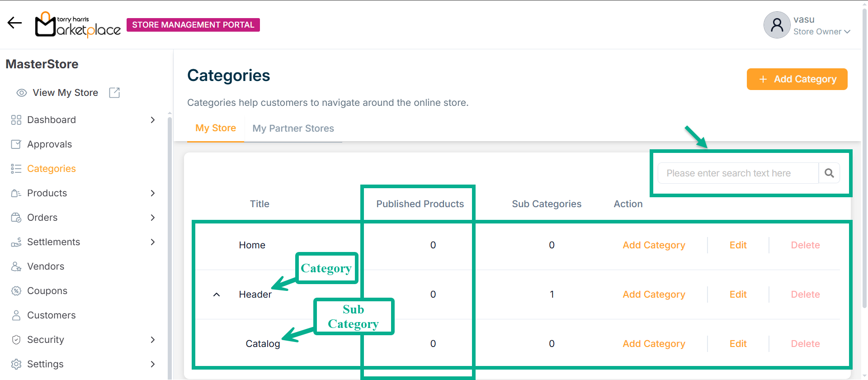Click the eye icon for View My Store
This screenshot has width=868, height=380.
[x=22, y=93]
